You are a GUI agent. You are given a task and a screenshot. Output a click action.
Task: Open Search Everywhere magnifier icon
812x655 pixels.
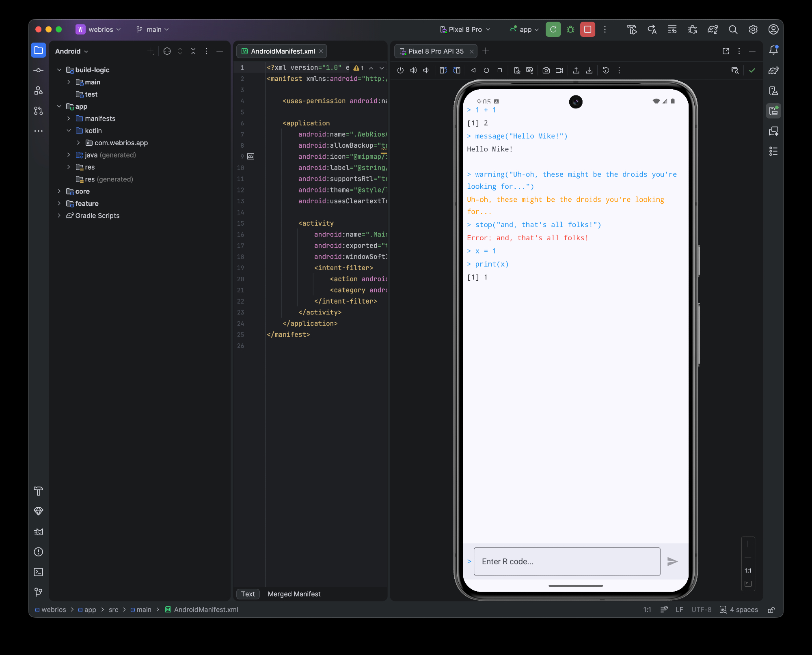tap(733, 30)
